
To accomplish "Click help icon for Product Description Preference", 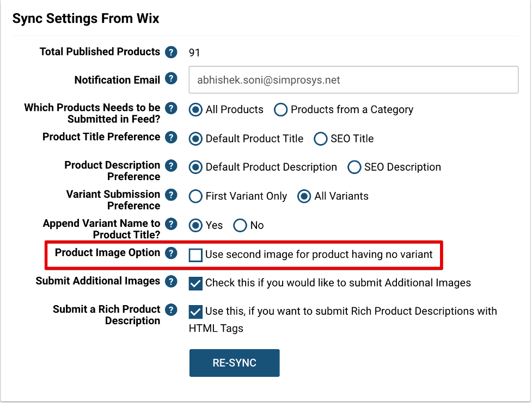I will pyautogui.click(x=171, y=166).
